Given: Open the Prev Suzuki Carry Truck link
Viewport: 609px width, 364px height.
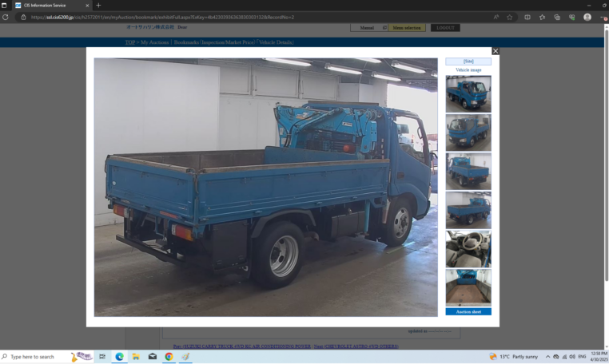Looking at the screenshot, I should pos(242,346).
